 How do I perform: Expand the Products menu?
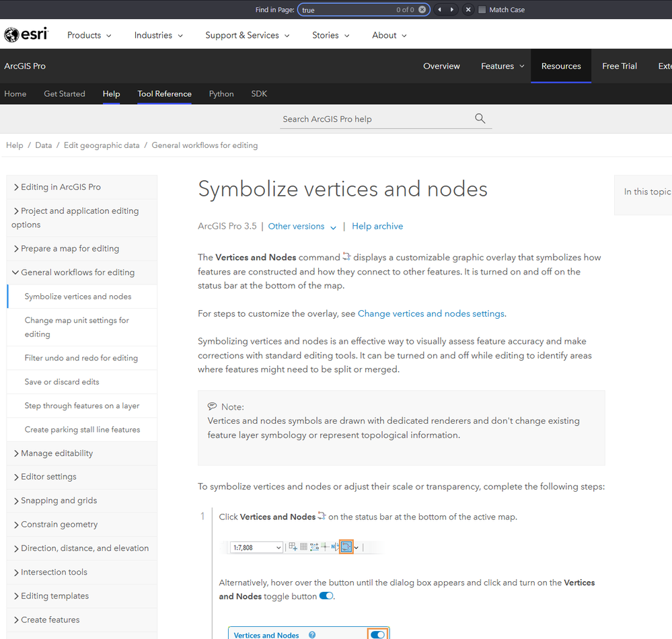click(89, 35)
